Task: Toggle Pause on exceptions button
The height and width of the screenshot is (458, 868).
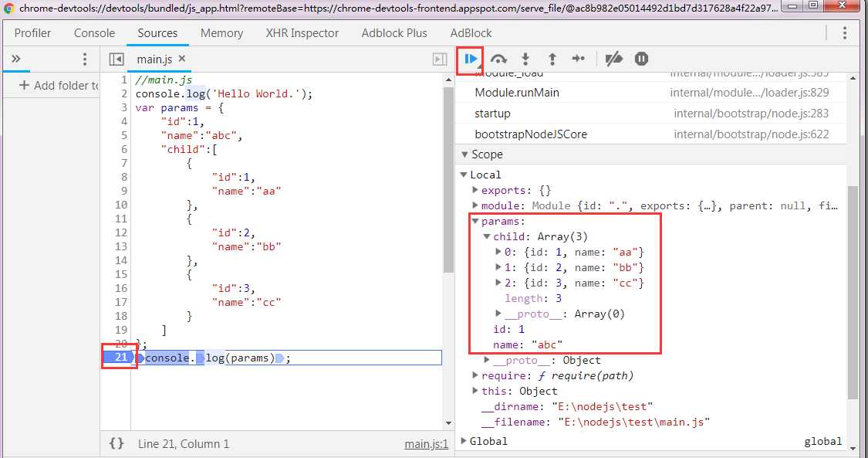Action: 641,59
